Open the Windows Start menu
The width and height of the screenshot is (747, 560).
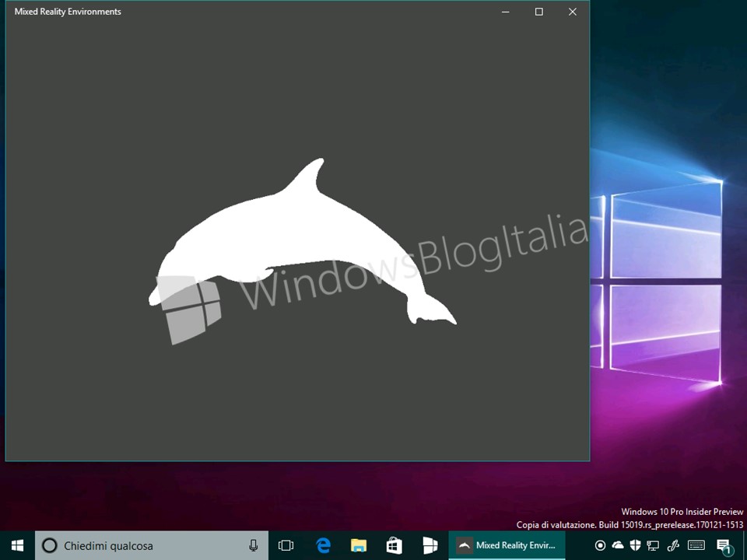pos(17,545)
